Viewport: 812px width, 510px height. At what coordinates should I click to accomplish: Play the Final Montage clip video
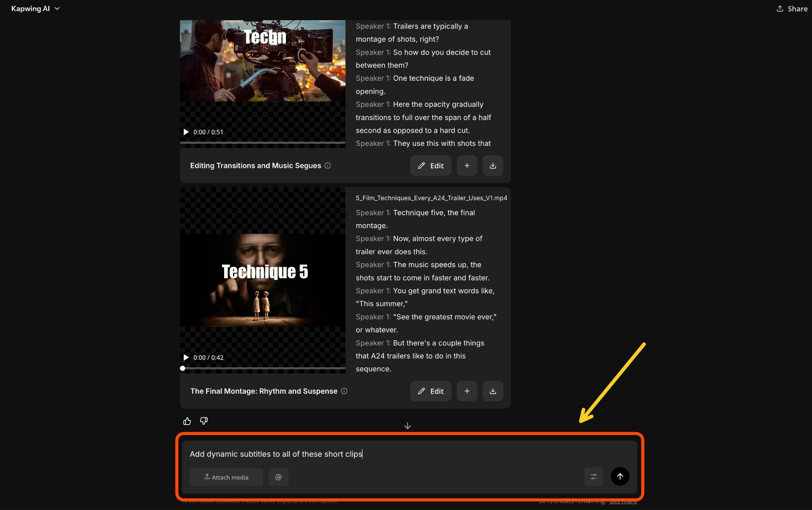click(x=186, y=357)
